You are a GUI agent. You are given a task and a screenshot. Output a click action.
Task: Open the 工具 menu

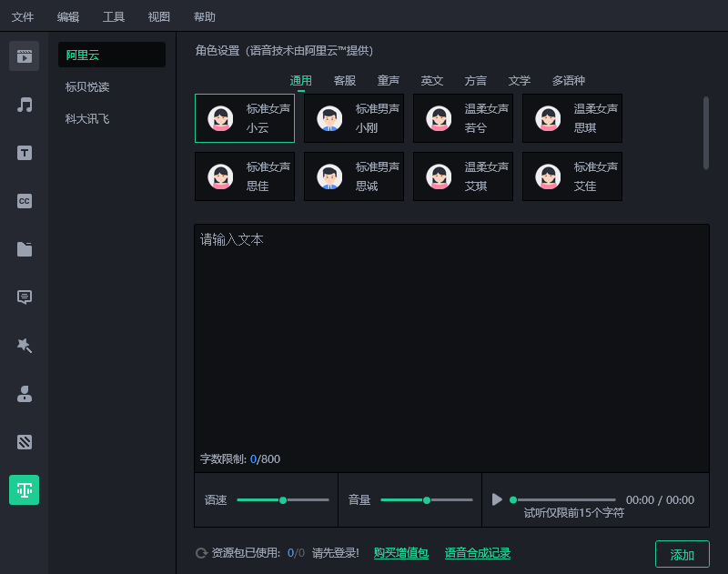pyautogui.click(x=114, y=17)
